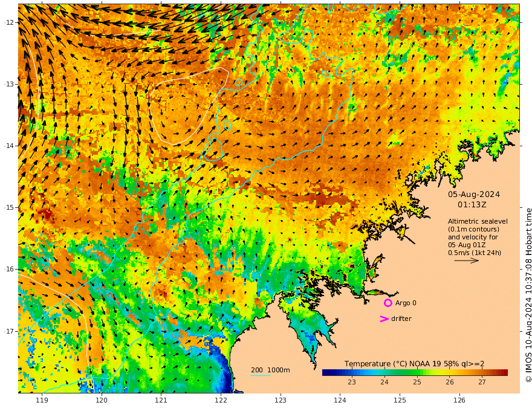
Task: Click the 124 longitude axis label
Action: click(x=340, y=400)
